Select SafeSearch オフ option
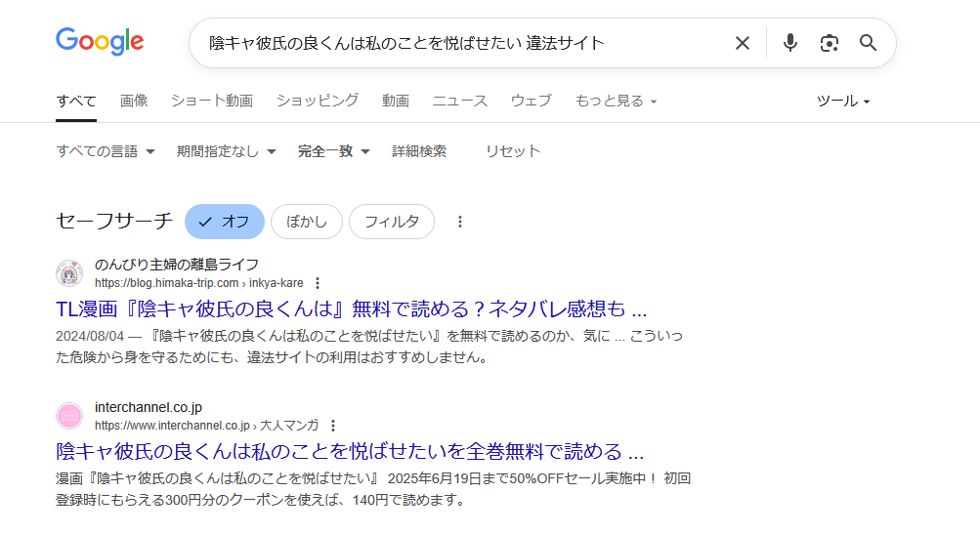 click(x=225, y=221)
